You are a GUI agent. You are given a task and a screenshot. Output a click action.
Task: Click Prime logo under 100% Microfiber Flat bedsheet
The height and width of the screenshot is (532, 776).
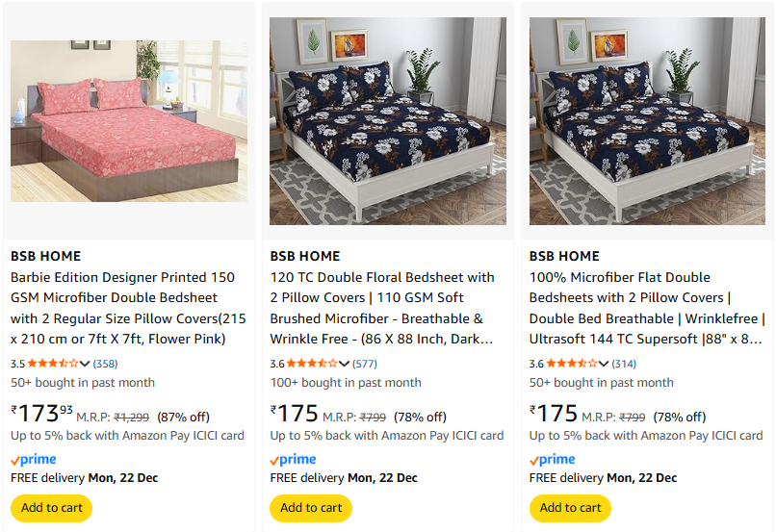pos(553,460)
